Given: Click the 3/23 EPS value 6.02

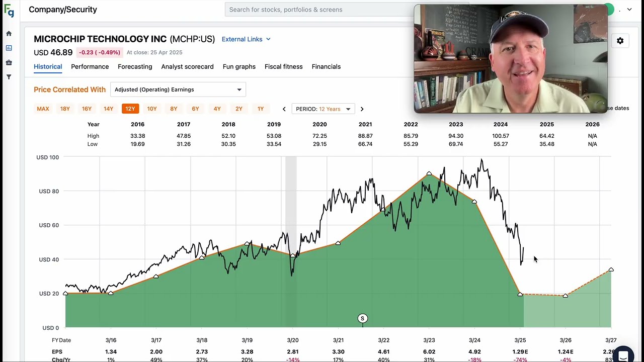Looking at the screenshot, I should (429, 352).
